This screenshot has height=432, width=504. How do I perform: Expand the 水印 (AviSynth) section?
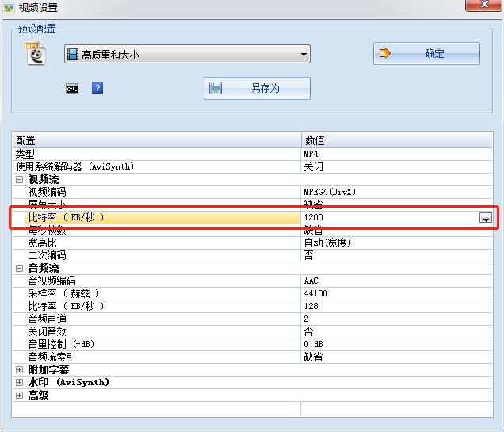pos(19,383)
